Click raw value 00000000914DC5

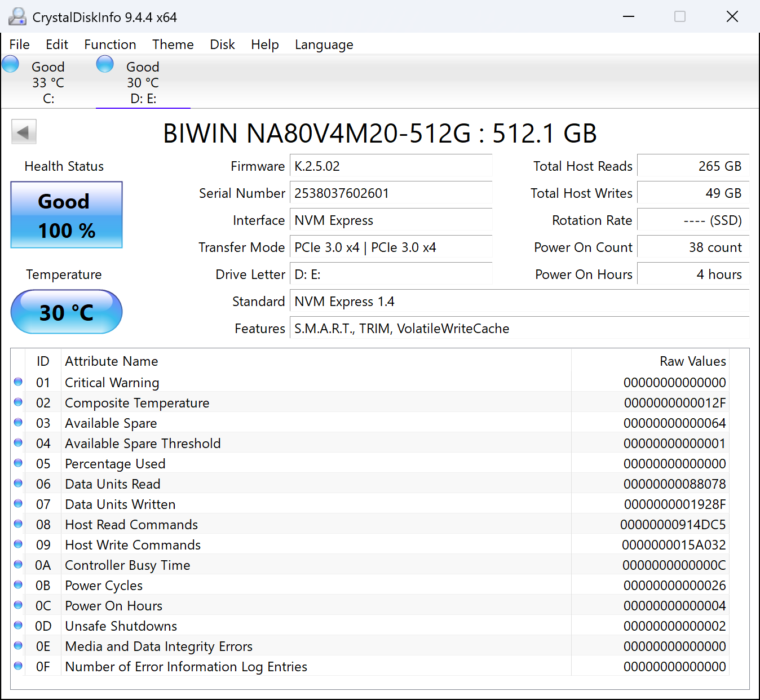673,525
